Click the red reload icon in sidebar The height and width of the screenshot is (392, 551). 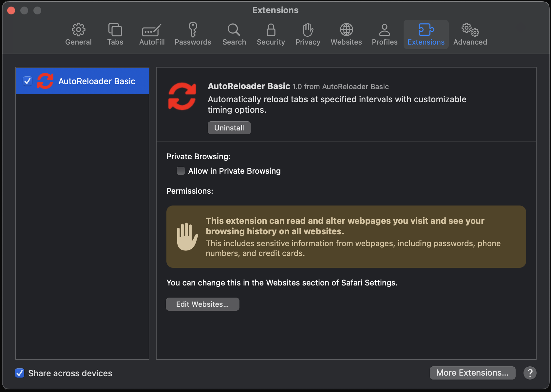tap(45, 81)
